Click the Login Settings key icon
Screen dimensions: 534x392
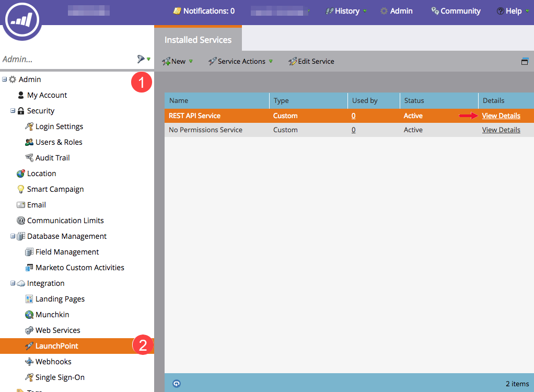tap(29, 126)
